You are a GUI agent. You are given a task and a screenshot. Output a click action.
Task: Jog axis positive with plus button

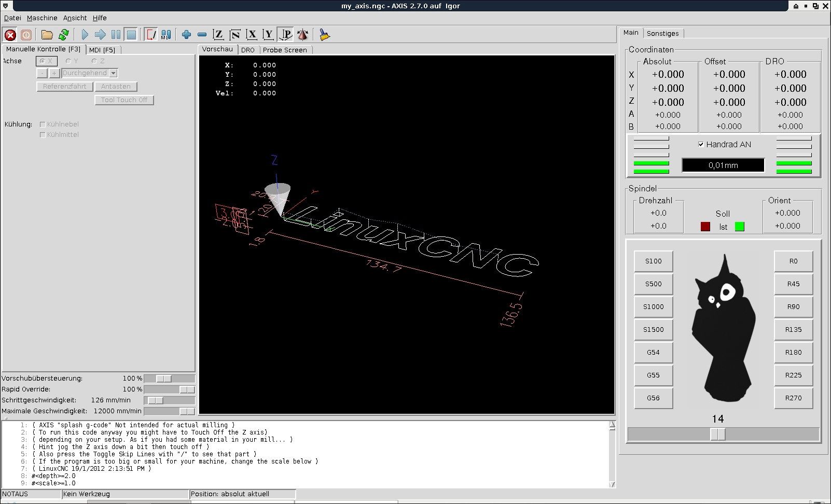[54, 73]
